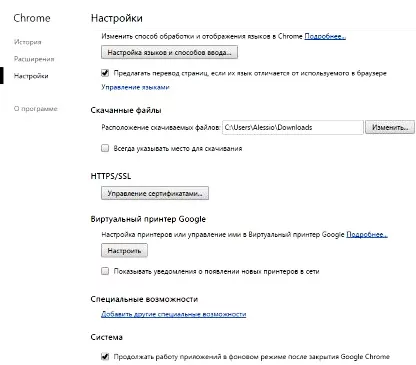The image size is (416, 365).
Task: Open the Расширения page in sidebar
Action: [x=34, y=59]
